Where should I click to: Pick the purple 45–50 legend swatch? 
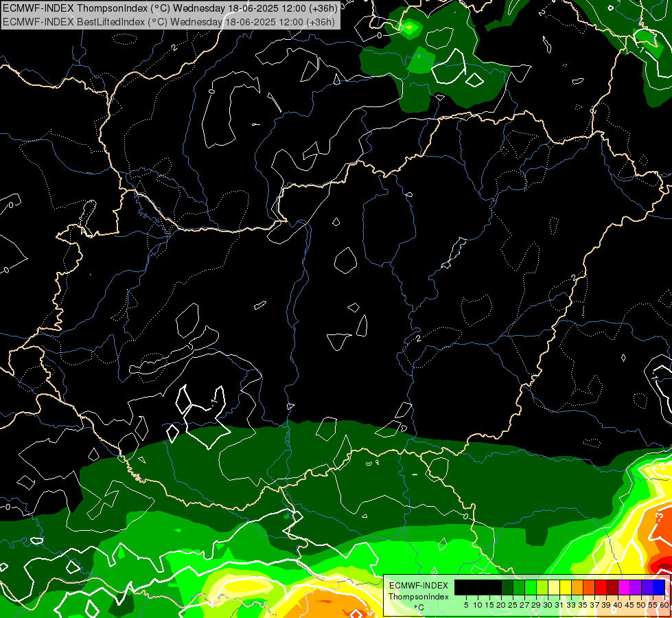coord(636,587)
